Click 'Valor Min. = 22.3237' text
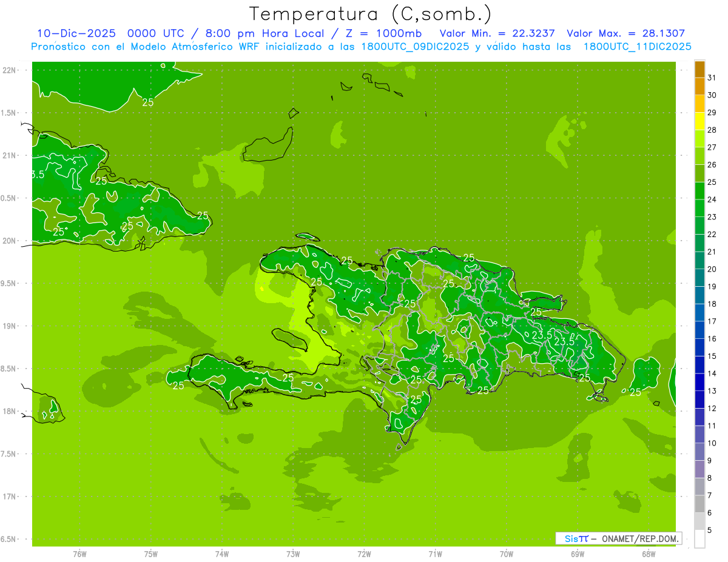Screen dimensions: 728x562 coord(497,33)
